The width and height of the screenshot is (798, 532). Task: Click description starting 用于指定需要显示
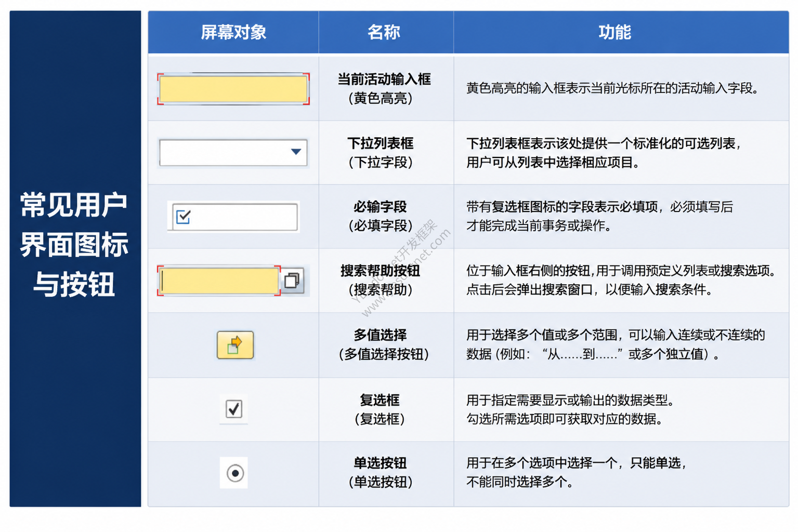click(570, 409)
